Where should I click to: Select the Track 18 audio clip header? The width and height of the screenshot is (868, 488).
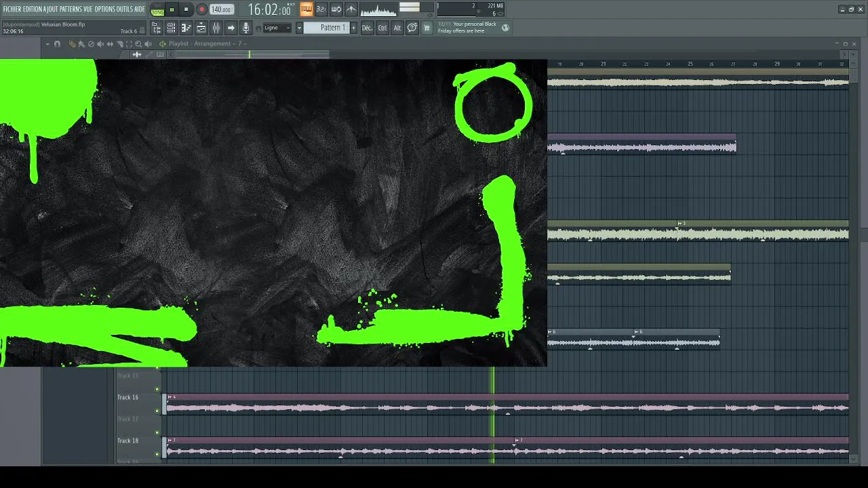click(x=507, y=441)
